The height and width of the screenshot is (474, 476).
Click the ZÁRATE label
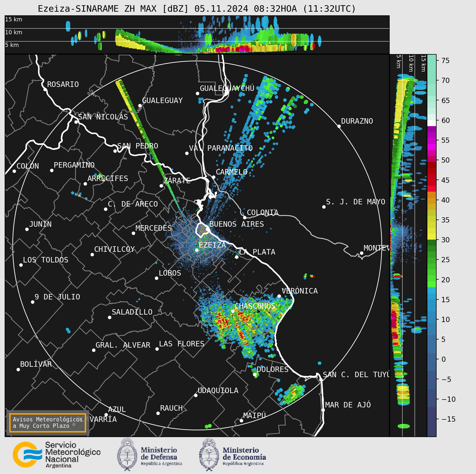pyautogui.click(x=177, y=181)
